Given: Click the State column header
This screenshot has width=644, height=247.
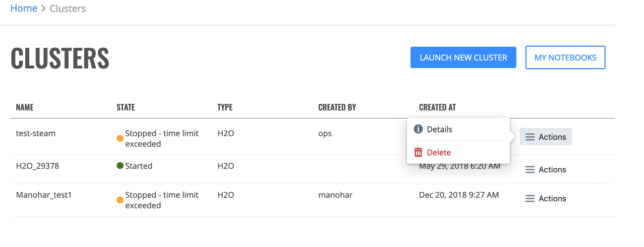Looking at the screenshot, I should (125, 107).
